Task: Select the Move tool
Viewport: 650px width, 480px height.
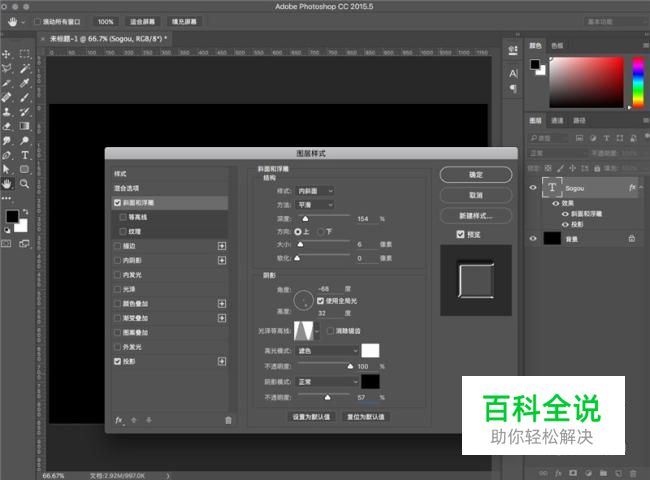Action: [8, 55]
